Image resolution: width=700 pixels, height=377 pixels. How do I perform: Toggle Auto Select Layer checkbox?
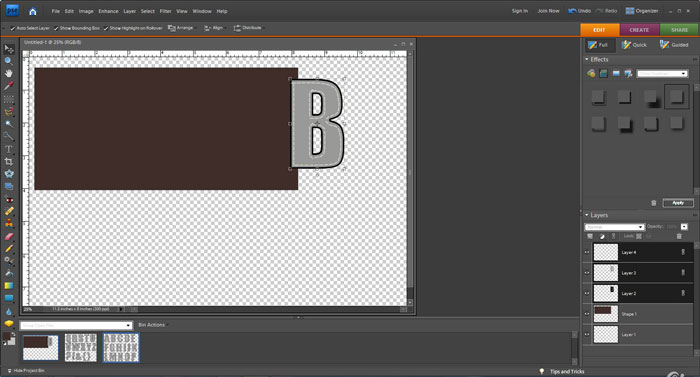pos(13,28)
